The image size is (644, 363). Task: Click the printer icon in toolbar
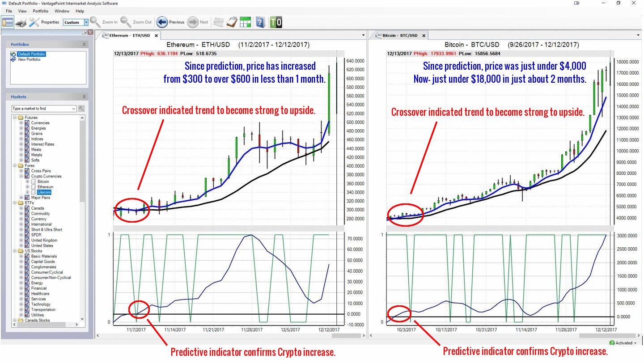pos(21,22)
